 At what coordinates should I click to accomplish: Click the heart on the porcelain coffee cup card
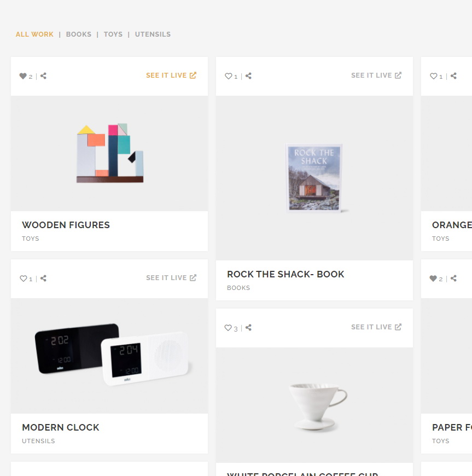pyautogui.click(x=228, y=328)
